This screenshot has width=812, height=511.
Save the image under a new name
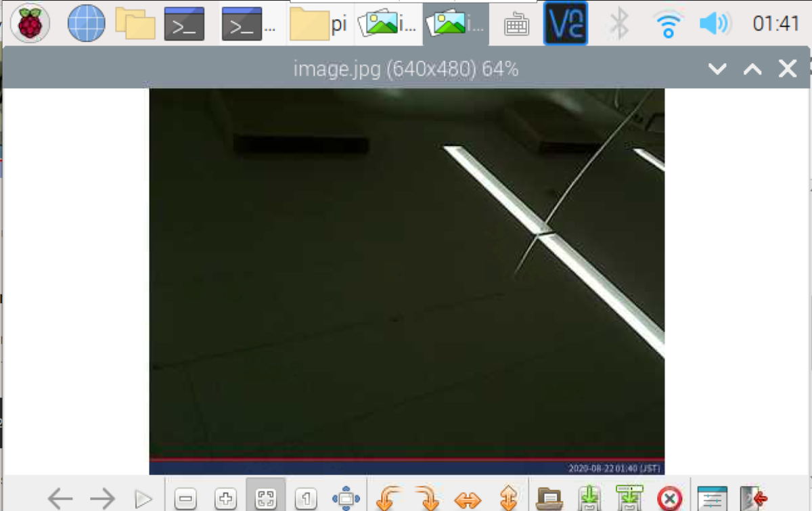(x=629, y=497)
